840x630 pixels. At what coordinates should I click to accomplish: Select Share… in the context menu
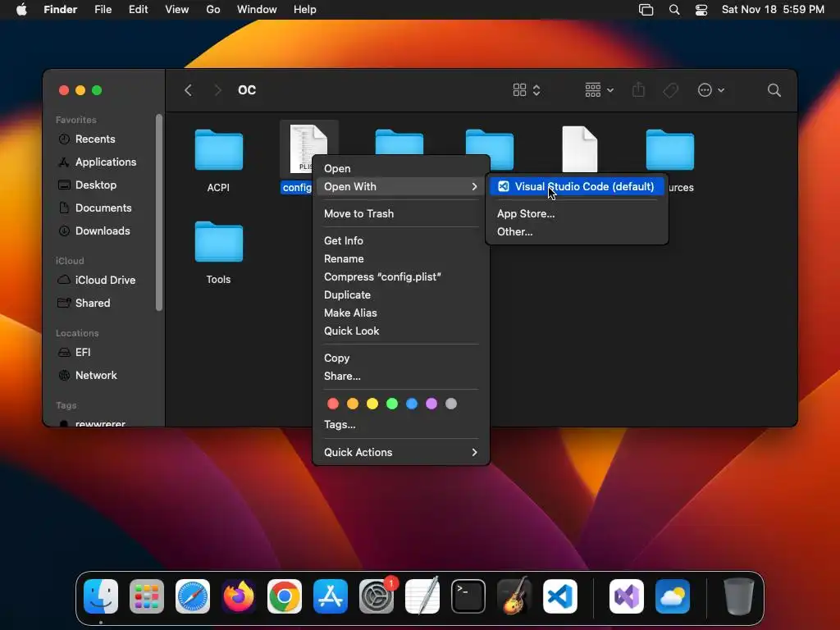tap(400, 376)
